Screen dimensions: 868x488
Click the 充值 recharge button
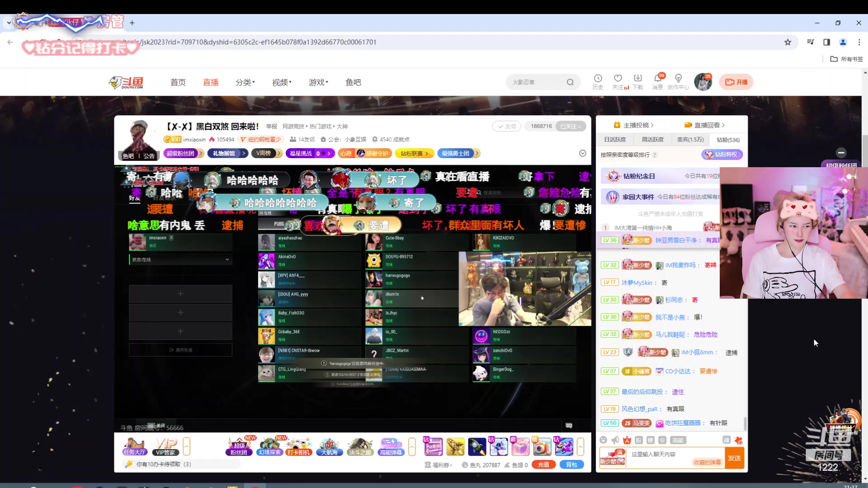(544, 465)
